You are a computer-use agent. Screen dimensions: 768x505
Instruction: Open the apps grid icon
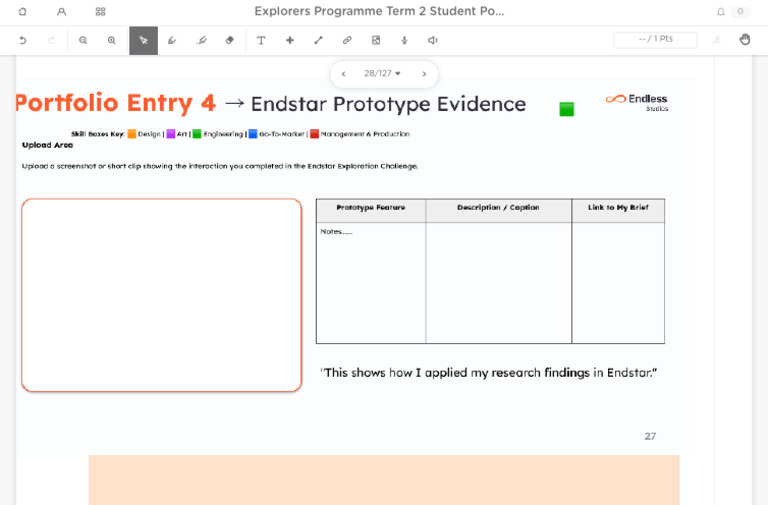point(100,11)
